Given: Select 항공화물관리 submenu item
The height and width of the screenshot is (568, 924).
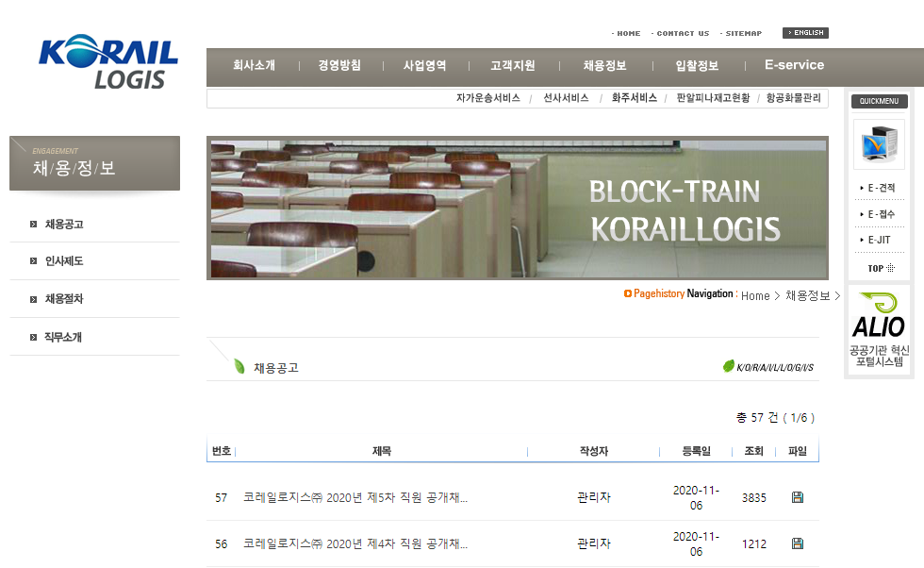Looking at the screenshot, I should coord(793,98).
